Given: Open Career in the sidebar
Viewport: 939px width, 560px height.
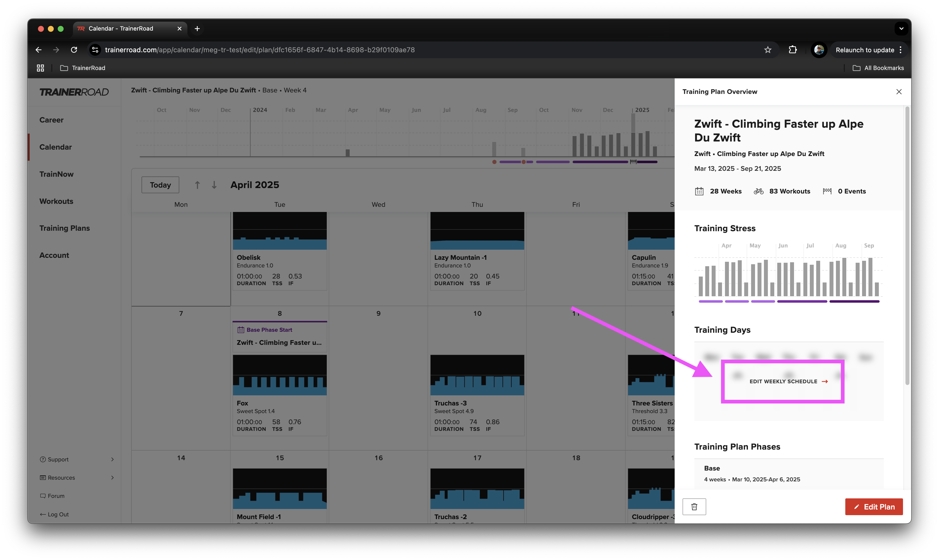Looking at the screenshot, I should pyautogui.click(x=51, y=120).
